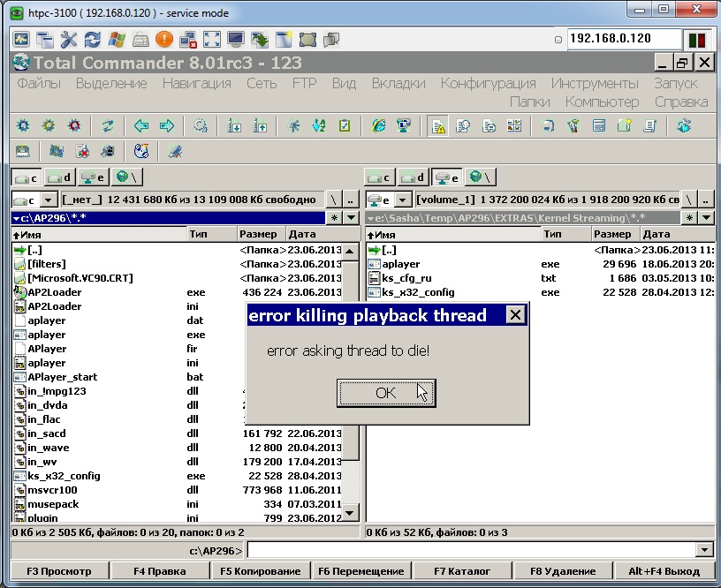The image size is (721, 588).
Task: Click the pack files down-arrow toolbar icon
Action: pos(234,125)
